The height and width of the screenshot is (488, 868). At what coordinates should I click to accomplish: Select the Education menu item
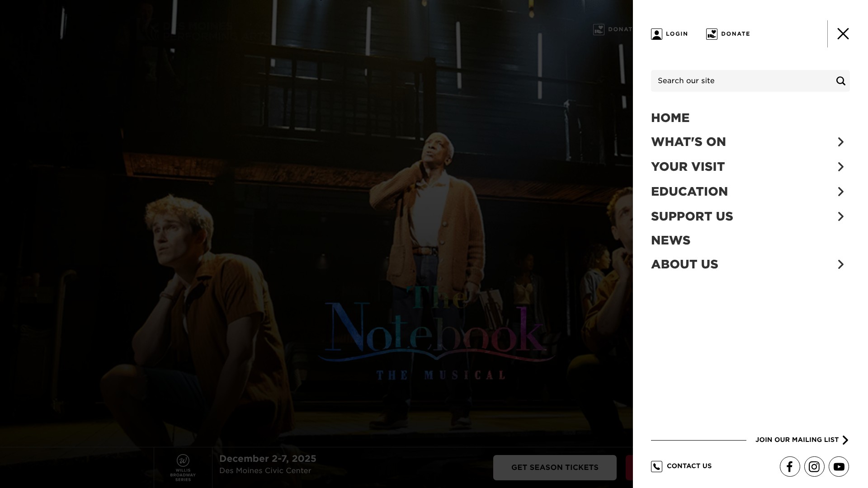point(689,192)
